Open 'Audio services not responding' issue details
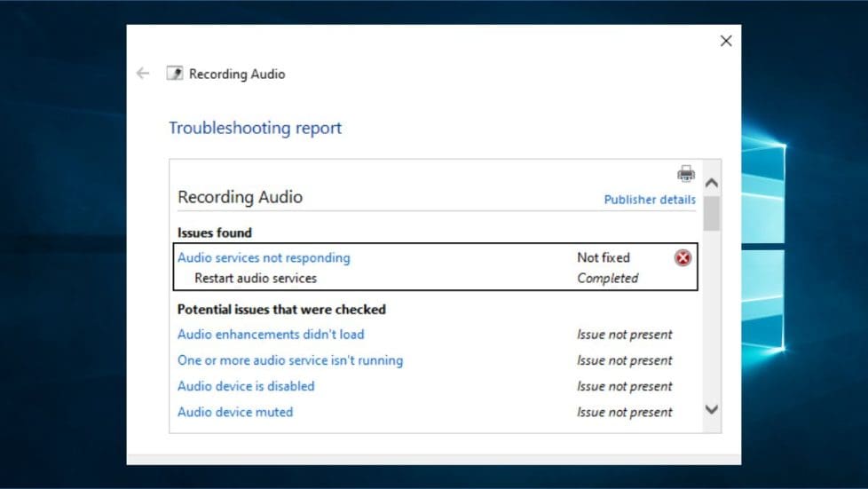The width and height of the screenshot is (868, 489). point(264,257)
